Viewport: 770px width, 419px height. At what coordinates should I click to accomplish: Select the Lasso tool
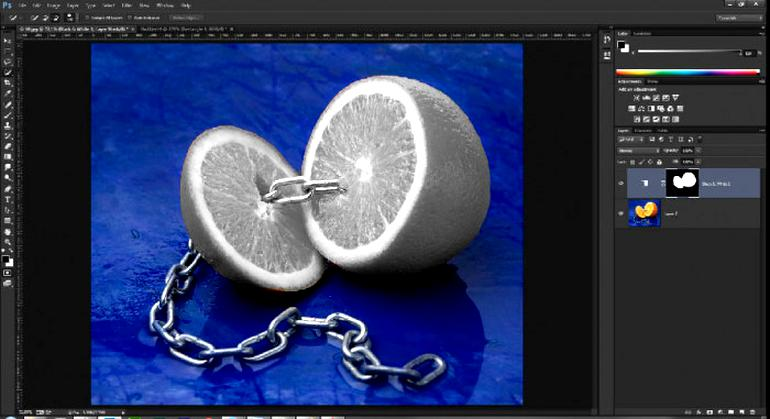pos(7,61)
